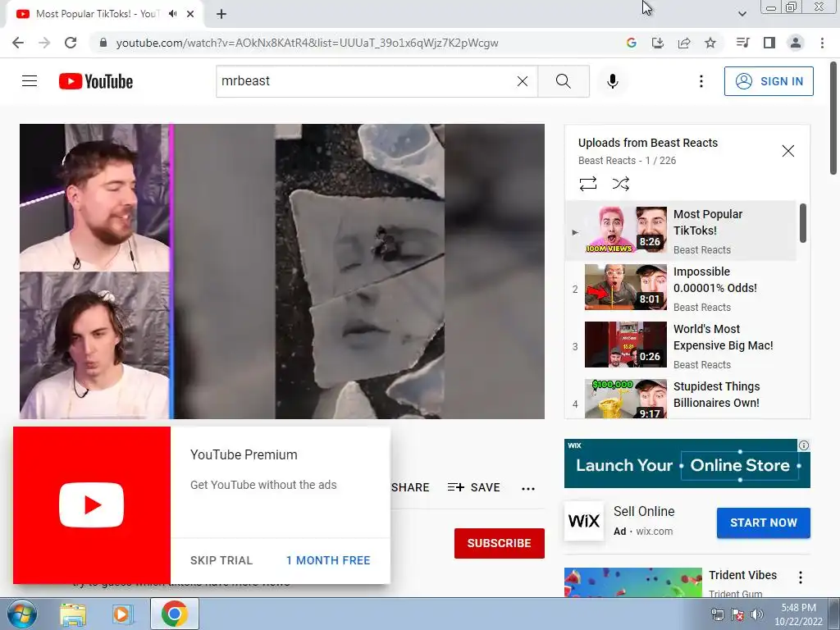Close the Beast Reacts playlist panel
Screen dimensions: 840x630
pyautogui.click(x=788, y=151)
